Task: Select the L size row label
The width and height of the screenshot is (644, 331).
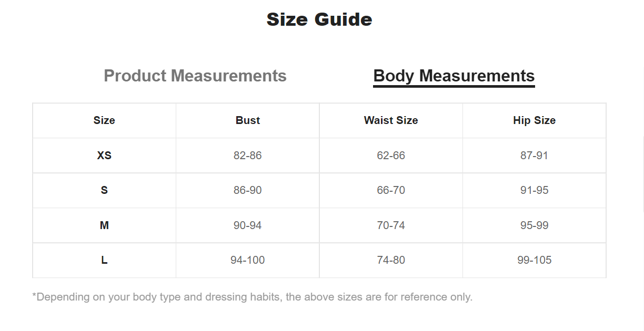Action: (104, 260)
